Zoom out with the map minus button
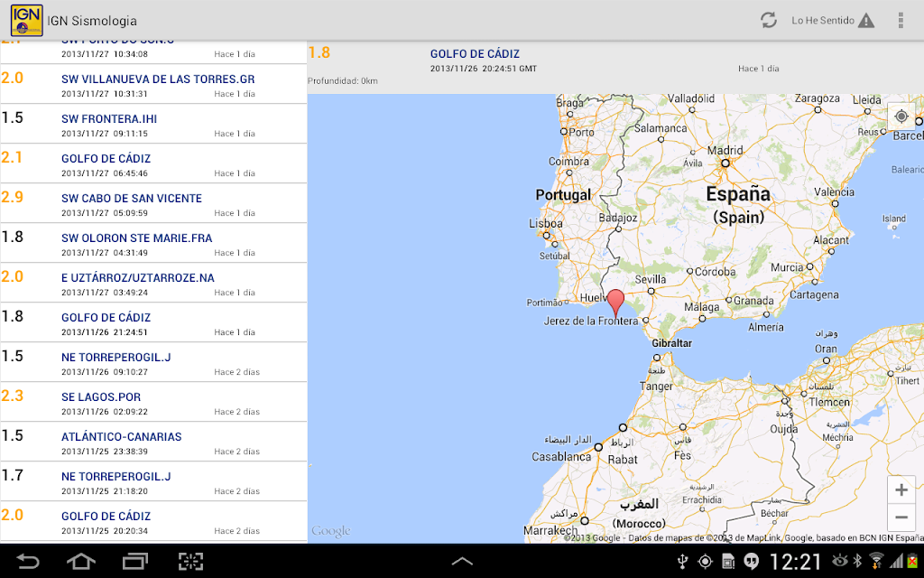 click(x=901, y=517)
